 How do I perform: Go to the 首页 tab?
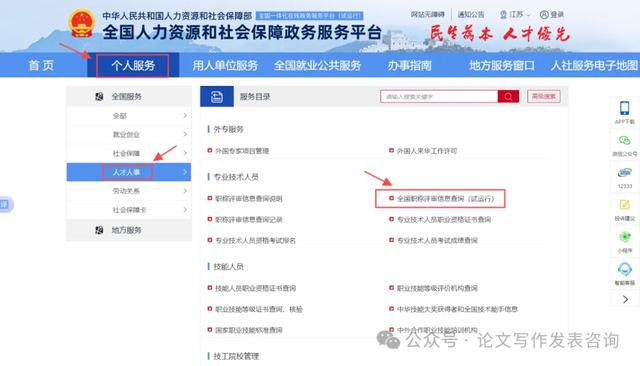(x=41, y=65)
